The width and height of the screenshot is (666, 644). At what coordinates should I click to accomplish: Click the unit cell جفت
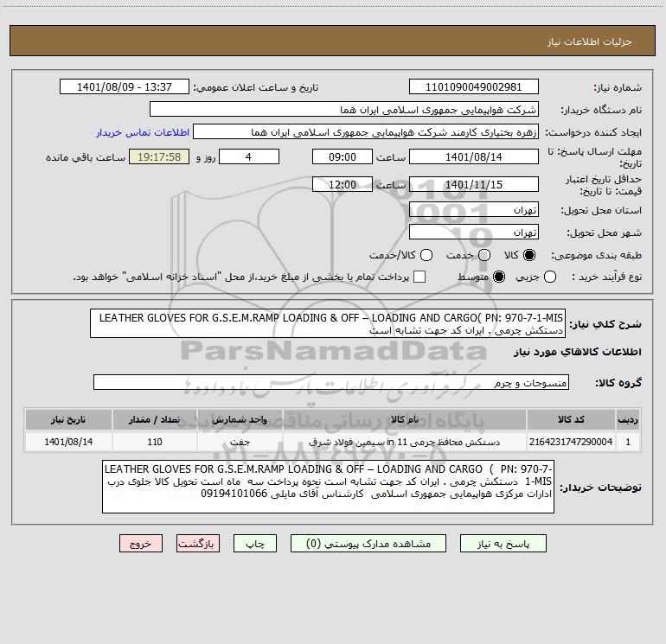240,442
